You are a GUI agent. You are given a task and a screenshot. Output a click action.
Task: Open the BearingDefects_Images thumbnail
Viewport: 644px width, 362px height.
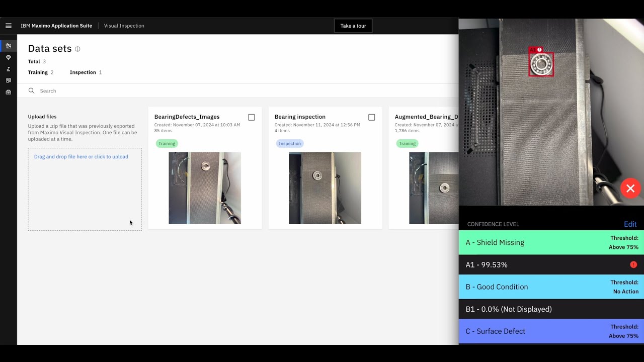pyautogui.click(x=205, y=188)
